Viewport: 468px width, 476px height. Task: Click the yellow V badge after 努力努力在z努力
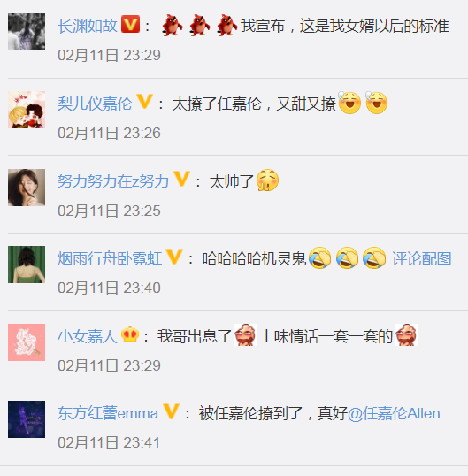coord(181,179)
